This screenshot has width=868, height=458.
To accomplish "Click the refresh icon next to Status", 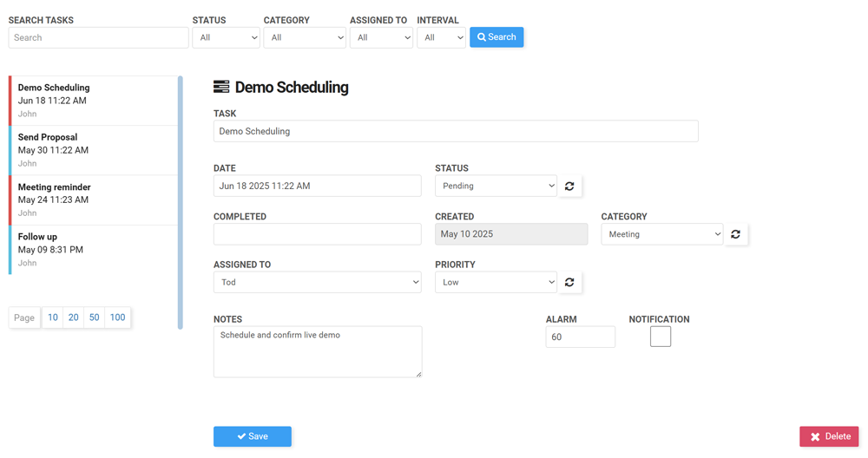I will pyautogui.click(x=569, y=186).
